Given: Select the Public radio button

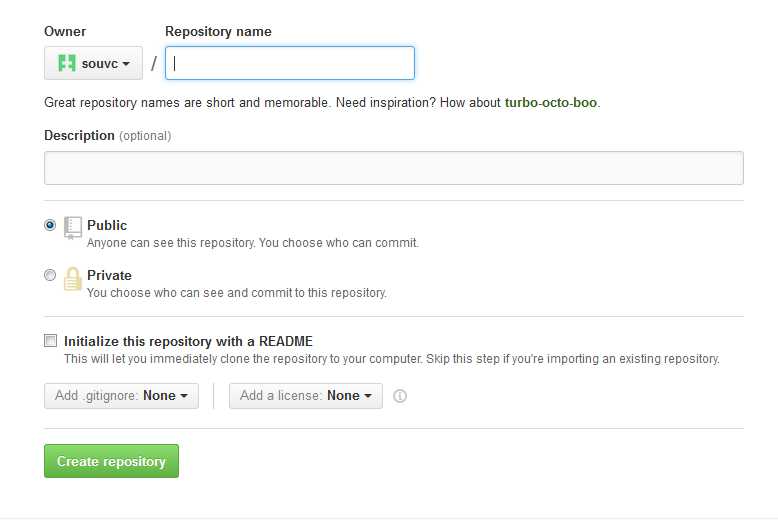Looking at the screenshot, I should (x=50, y=225).
